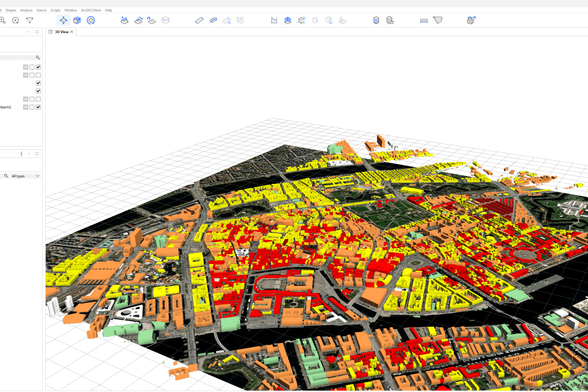Image resolution: width=588 pixels, height=392 pixels.
Task: Click the hatched pattern swatch beside the objects layer
Action: 25,107
